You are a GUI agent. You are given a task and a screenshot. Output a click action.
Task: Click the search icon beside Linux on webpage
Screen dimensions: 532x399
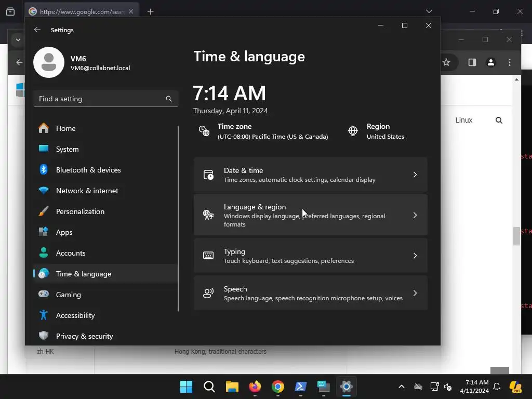[499, 120]
